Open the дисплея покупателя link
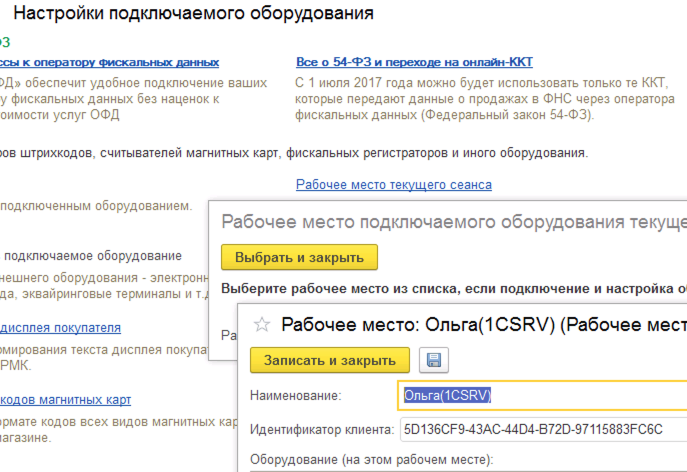The width and height of the screenshot is (687, 472). click(60, 327)
